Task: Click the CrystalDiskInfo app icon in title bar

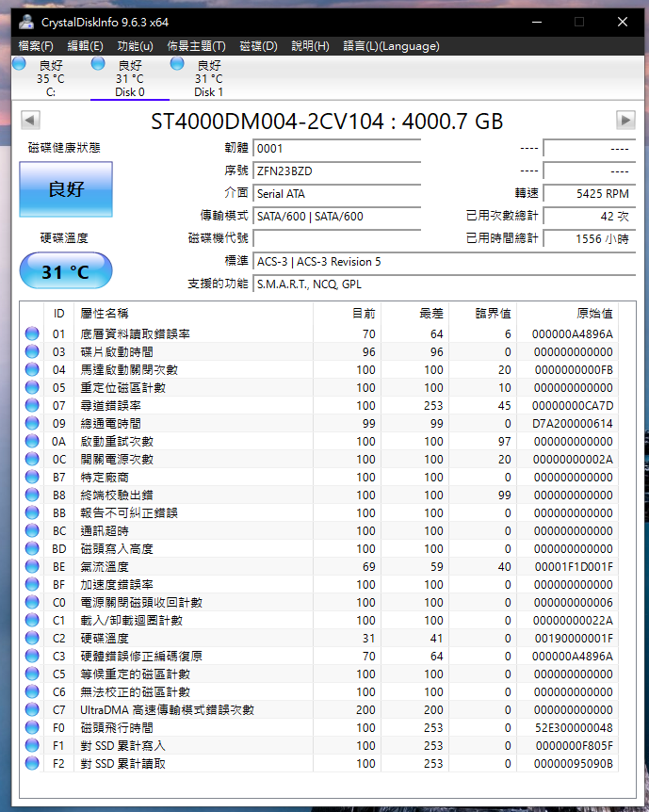Action: (x=25, y=23)
